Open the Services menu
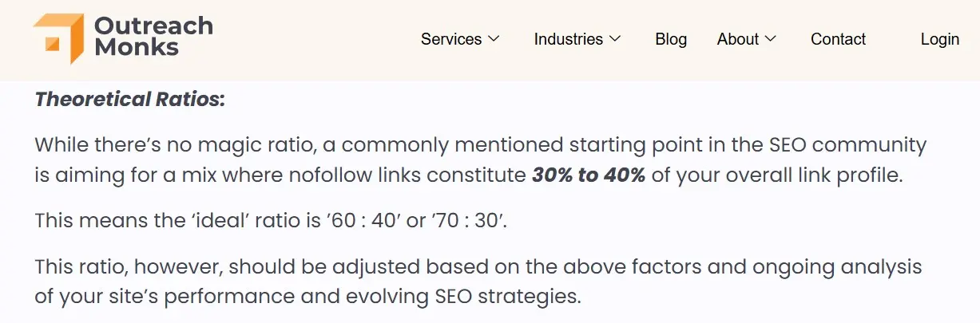 pyautogui.click(x=451, y=39)
